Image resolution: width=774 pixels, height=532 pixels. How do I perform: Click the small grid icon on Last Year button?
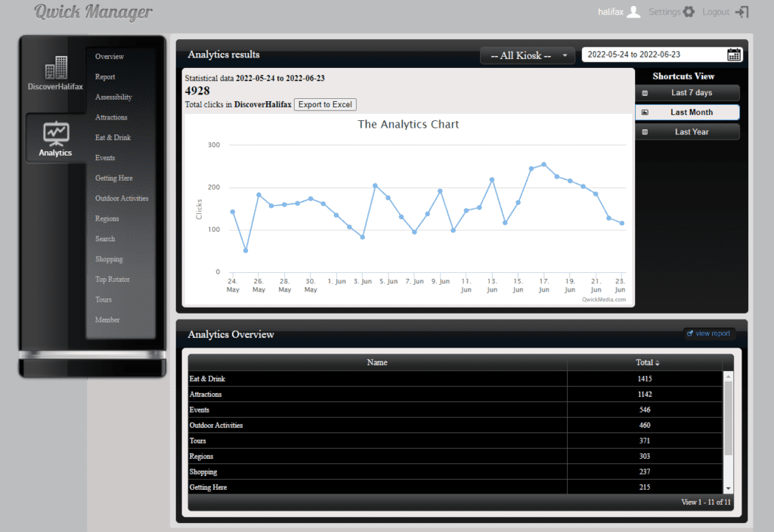tap(645, 131)
